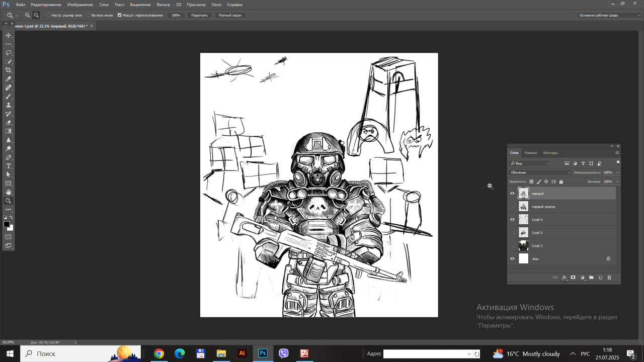Hide the "Слой 4" layer
This screenshot has height=362, width=644.
tap(512, 220)
